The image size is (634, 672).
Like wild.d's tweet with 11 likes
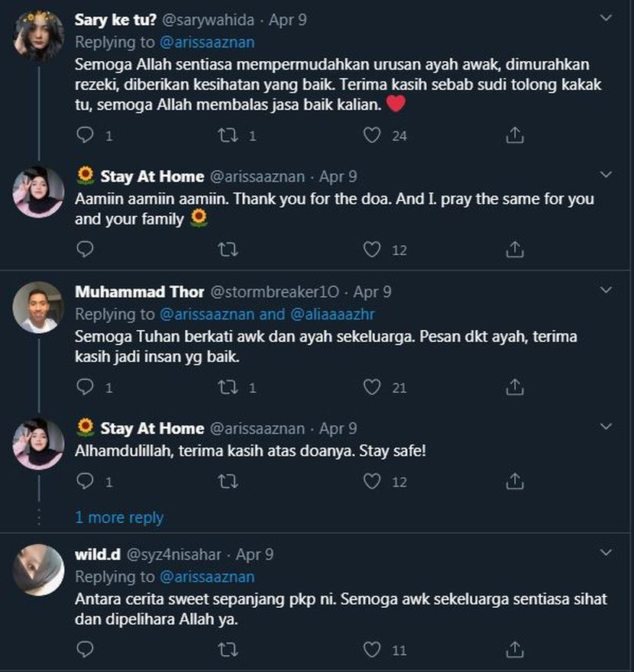[372, 650]
